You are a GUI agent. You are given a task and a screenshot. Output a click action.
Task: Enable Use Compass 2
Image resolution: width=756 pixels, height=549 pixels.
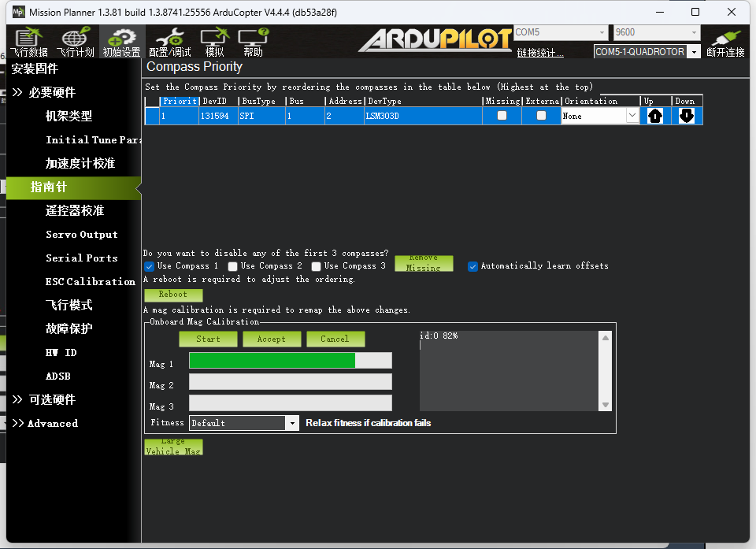coord(232,266)
